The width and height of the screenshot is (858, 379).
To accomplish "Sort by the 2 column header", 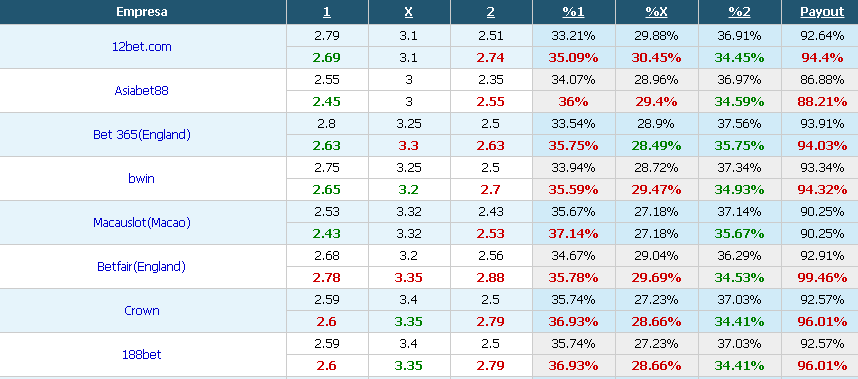I will tap(491, 12).
